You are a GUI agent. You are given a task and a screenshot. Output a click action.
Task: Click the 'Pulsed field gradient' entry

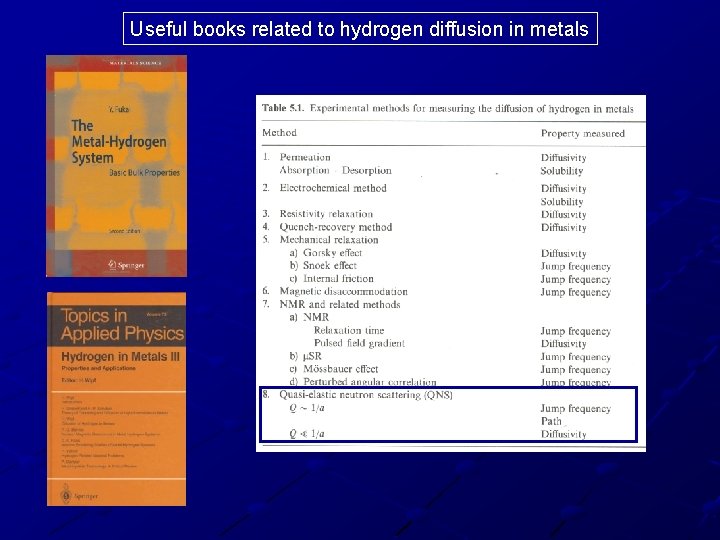coord(359,343)
